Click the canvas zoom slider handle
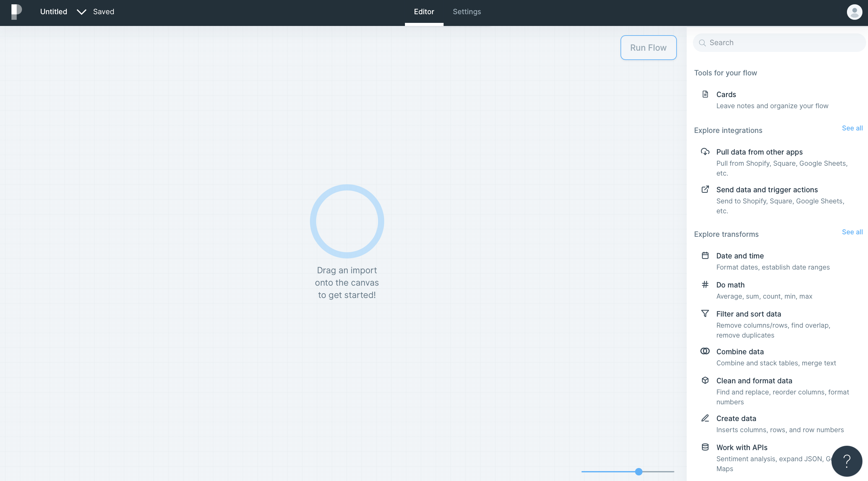This screenshot has height=481, width=868. [x=638, y=471]
